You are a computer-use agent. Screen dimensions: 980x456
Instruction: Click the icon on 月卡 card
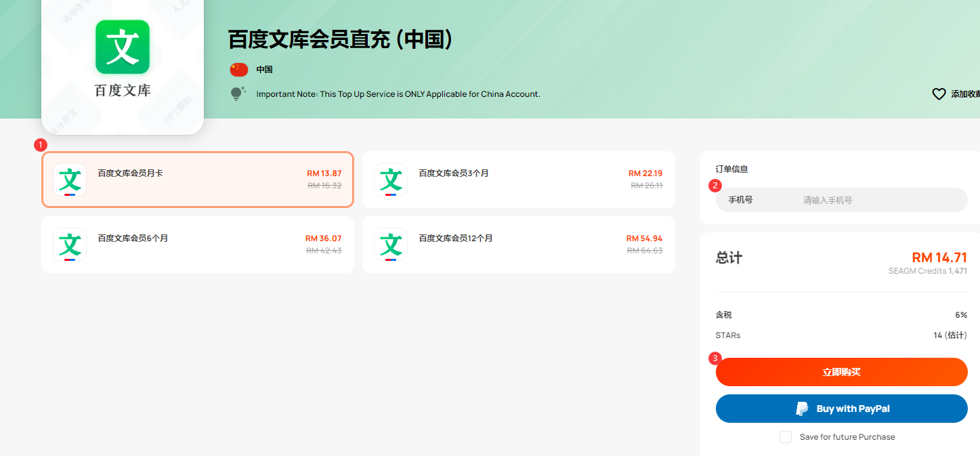point(70,180)
